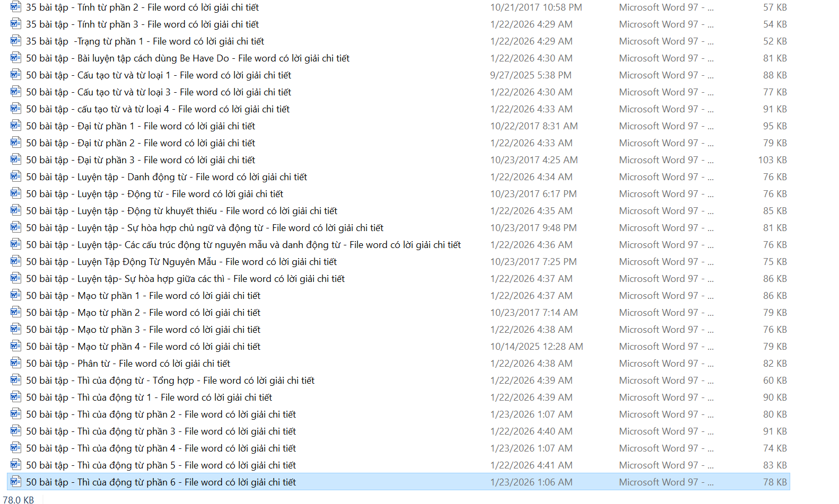Click Word icon beside Mạo từ phần 4
Image resolution: width=839 pixels, height=504 pixels.
click(x=16, y=347)
